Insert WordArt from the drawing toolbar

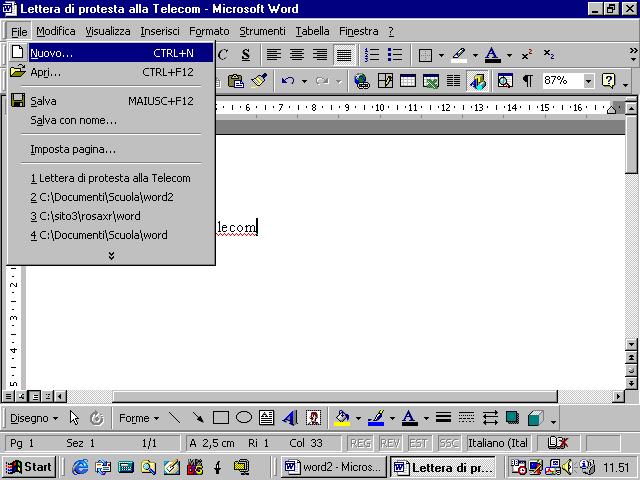click(290, 418)
